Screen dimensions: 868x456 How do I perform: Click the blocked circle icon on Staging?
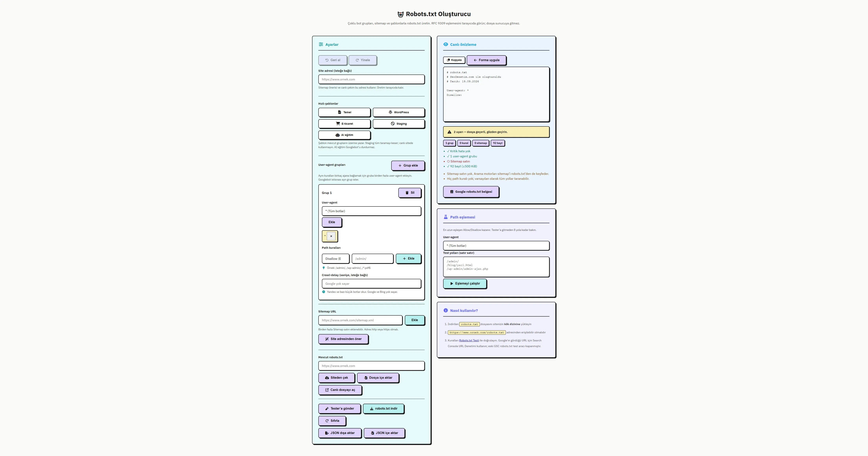(393, 123)
